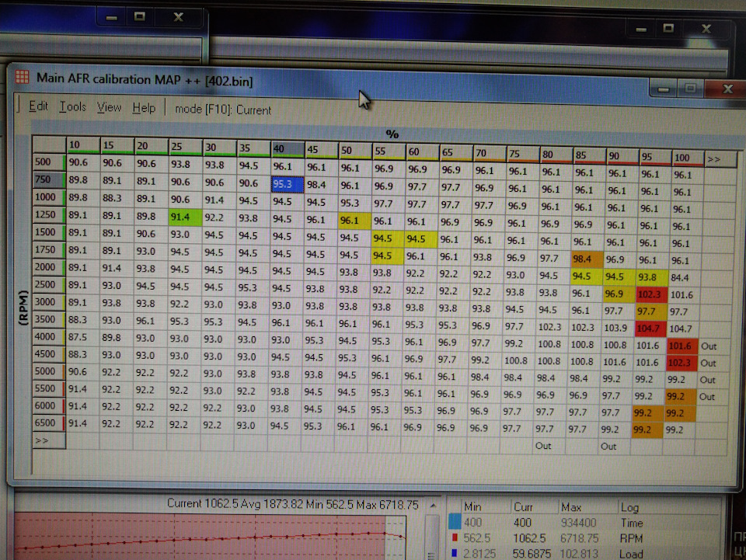
Task: Close the Main AFR calibration MAP window
Action: click(x=727, y=89)
